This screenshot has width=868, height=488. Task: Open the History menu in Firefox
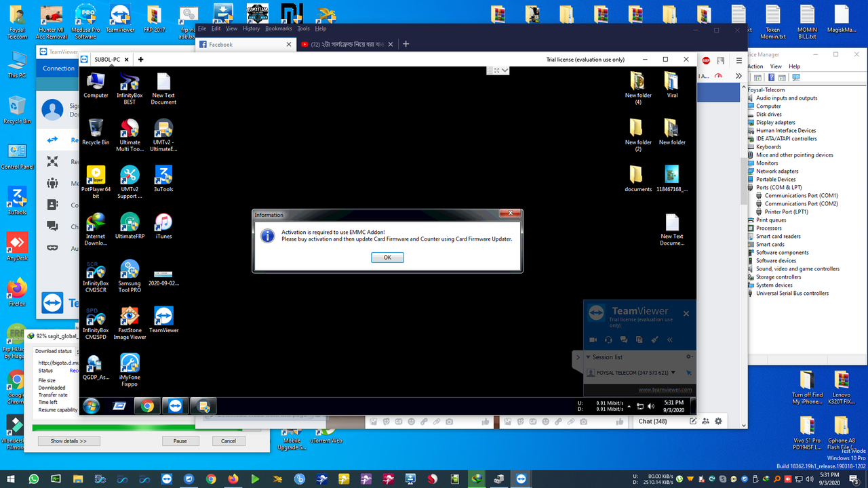[251, 28]
